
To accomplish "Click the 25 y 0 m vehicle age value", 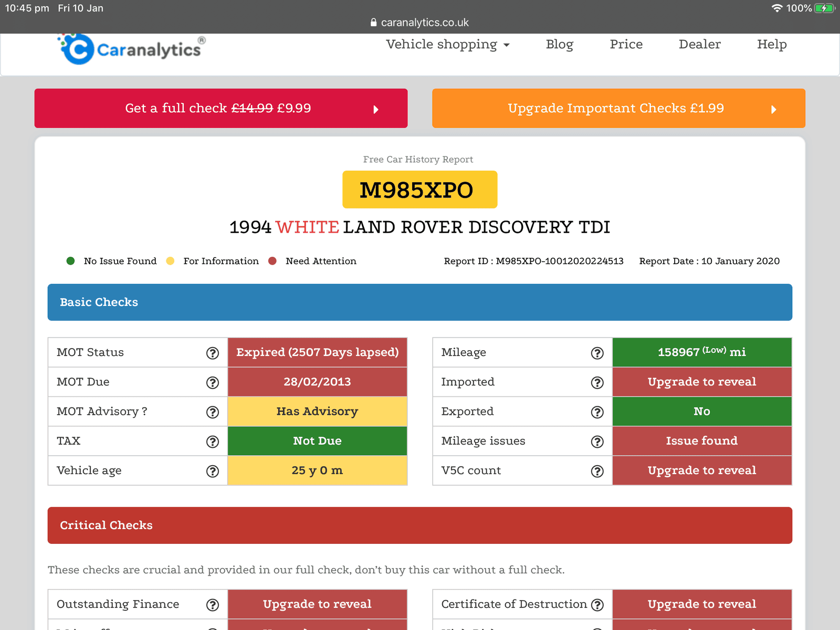I will (x=317, y=470).
